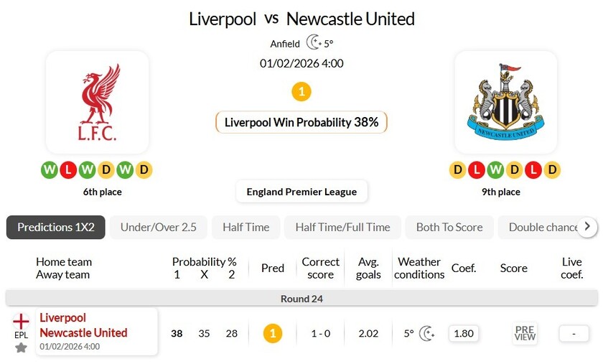
Task: Select the Both To Score tab
Action: pos(449,227)
